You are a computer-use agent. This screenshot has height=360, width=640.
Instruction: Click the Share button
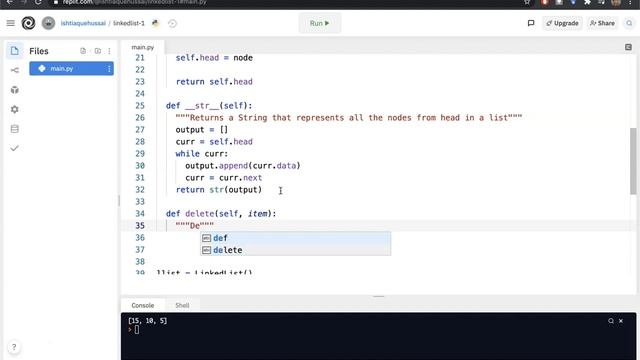click(x=602, y=23)
